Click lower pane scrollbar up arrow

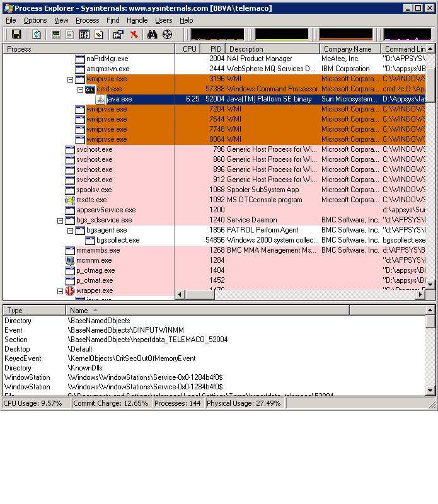[430, 310]
